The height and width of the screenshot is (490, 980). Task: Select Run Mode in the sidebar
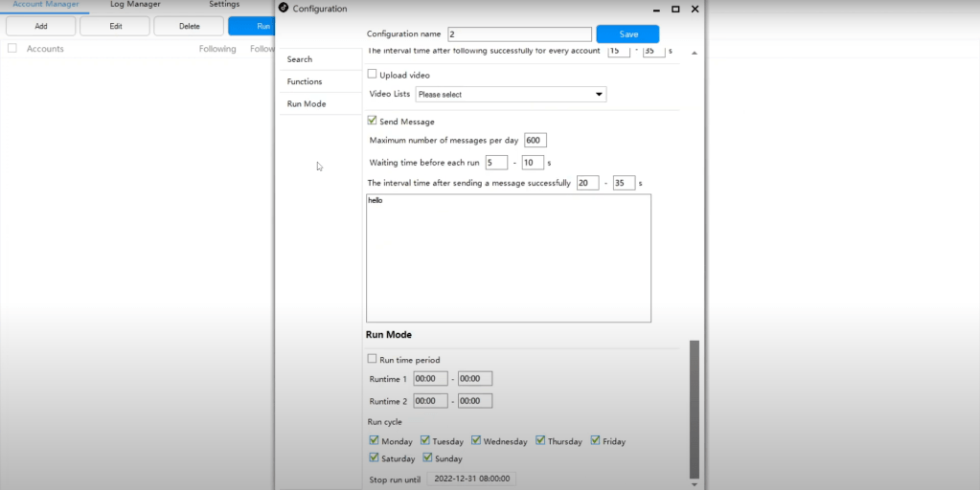coord(307,103)
